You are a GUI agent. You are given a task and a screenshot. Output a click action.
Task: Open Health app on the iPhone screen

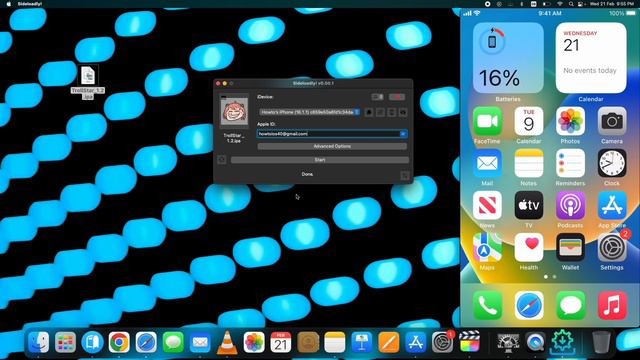529,248
